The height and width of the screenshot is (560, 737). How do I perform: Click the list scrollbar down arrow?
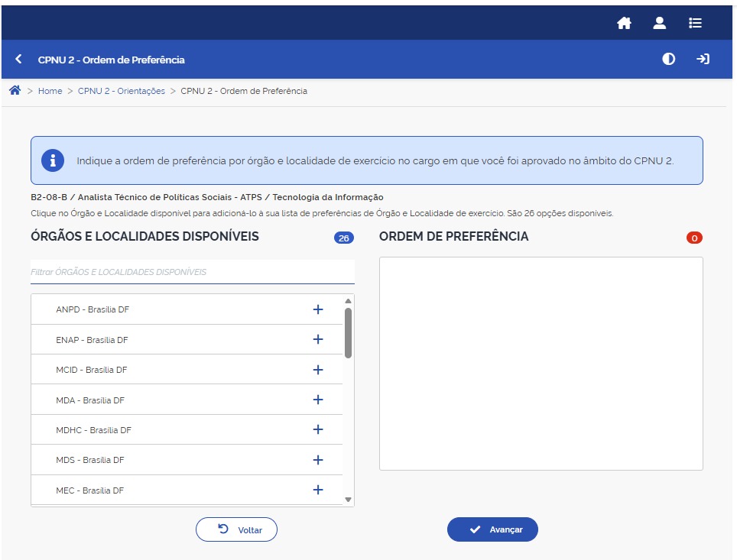tap(349, 500)
